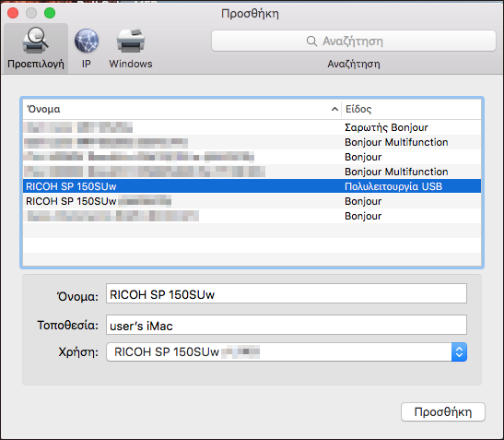Select the RICOH SP 150SUw Πολυλειτουργία USB row
This screenshot has width=504, height=440.
tap(252, 186)
